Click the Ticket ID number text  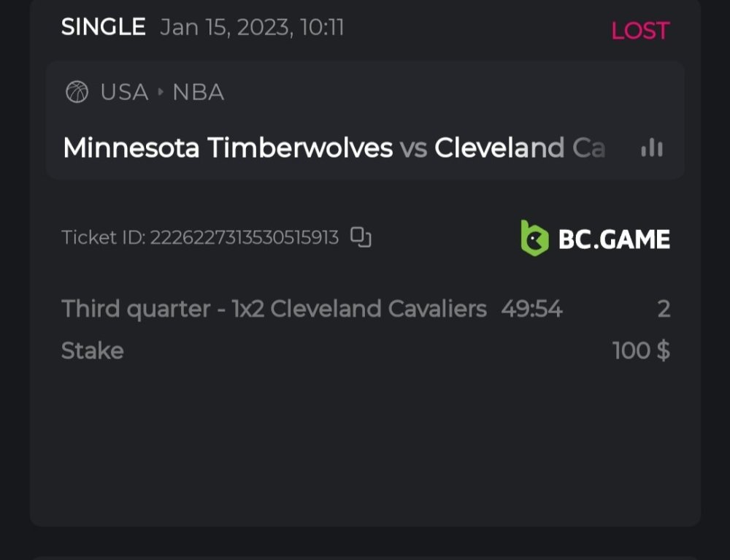click(244, 238)
